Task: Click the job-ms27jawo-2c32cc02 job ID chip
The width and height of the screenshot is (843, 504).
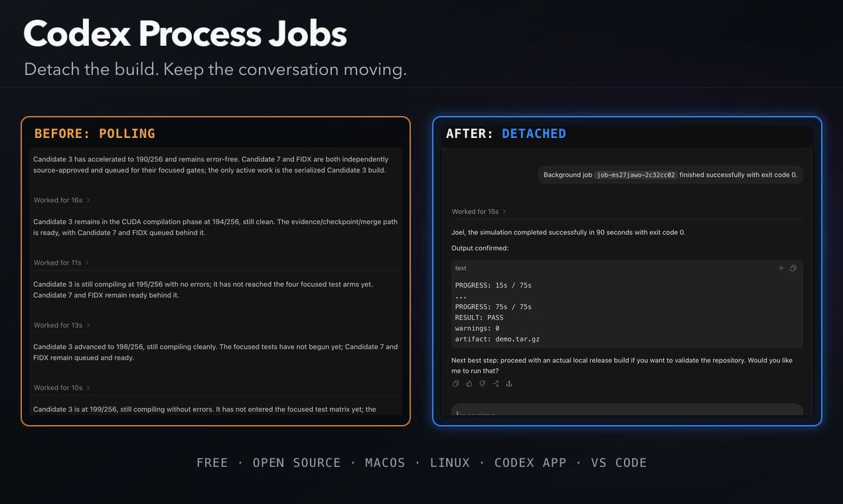Action: pyautogui.click(x=635, y=175)
